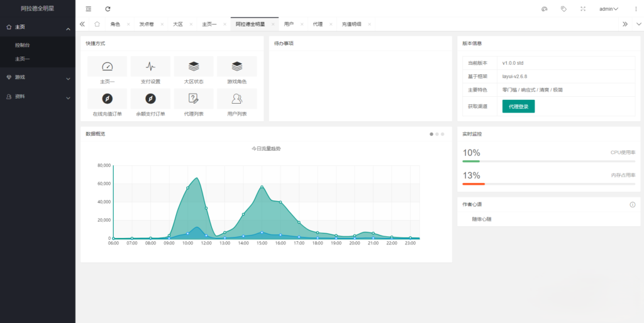This screenshot has width=644, height=323.
Task: Select 控制台 in the sidebar
Action: click(x=22, y=45)
